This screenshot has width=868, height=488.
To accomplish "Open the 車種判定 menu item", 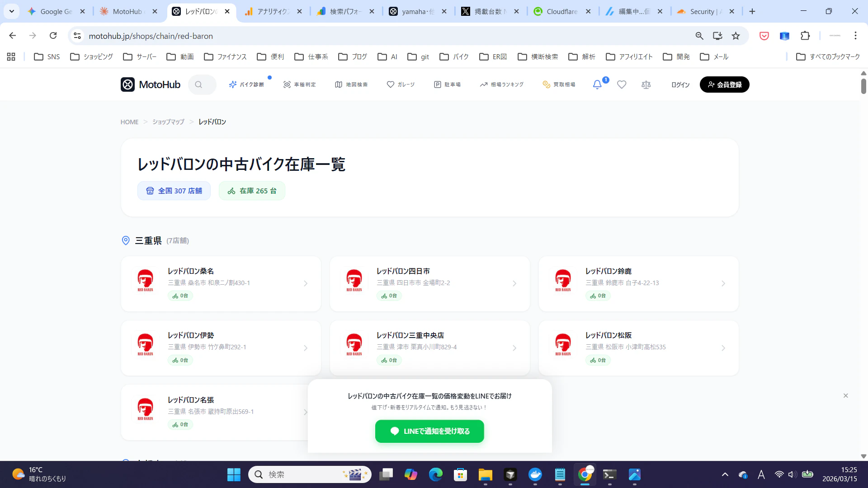I will (299, 84).
